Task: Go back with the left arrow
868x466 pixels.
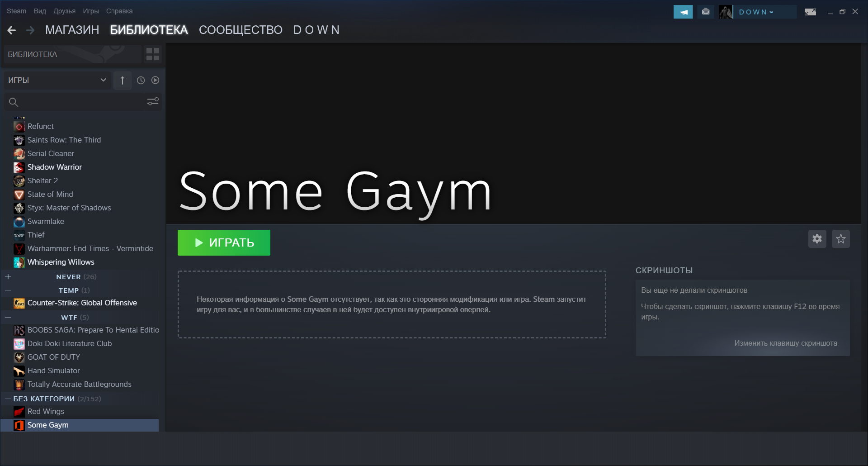Action: (12, 30)
